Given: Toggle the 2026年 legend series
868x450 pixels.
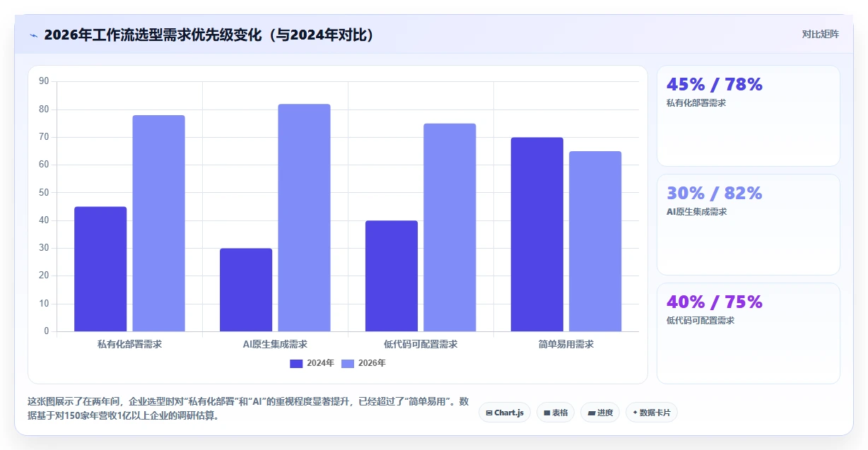Looking at the screenshot, I should pyautogui.click(x=363, y=363).
